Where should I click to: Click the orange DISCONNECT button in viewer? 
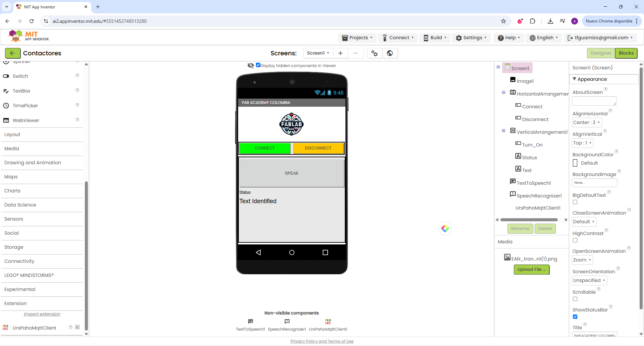[318, 148]
